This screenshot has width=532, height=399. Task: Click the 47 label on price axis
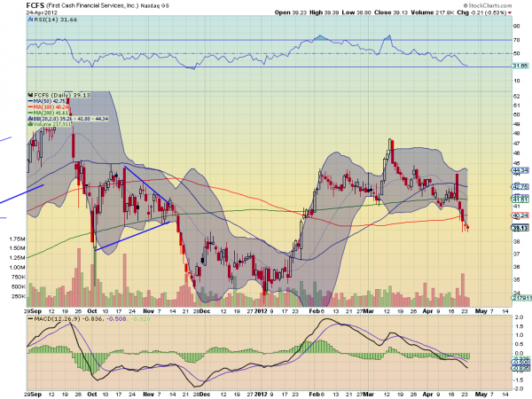pyautogui.click(x=516, y=144)
